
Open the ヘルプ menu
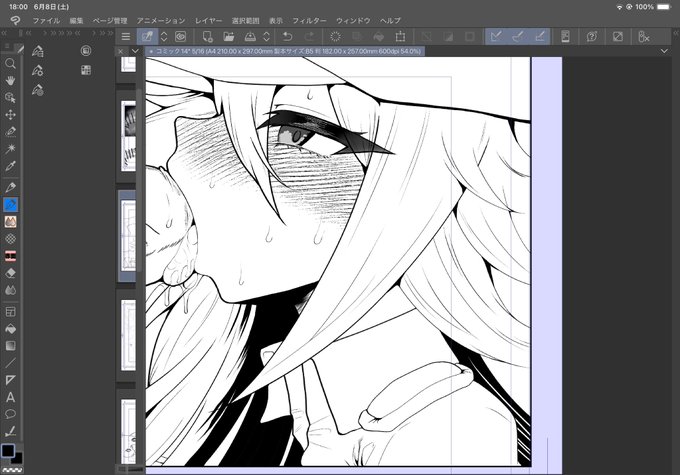point(390,20)
